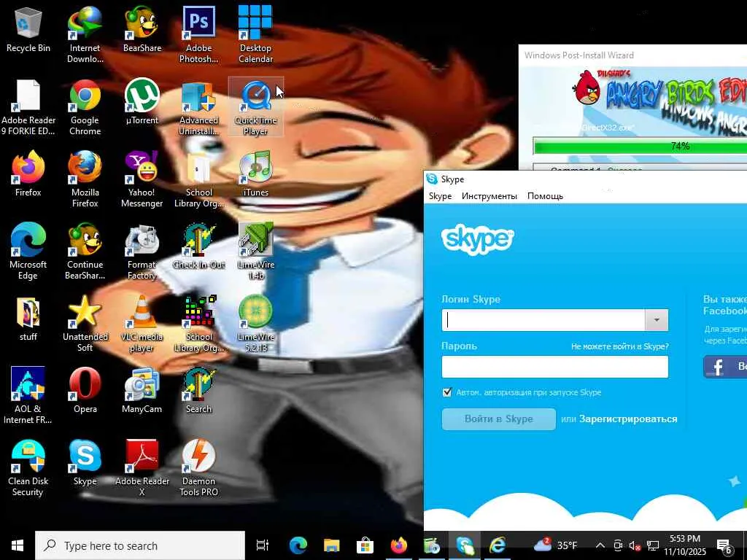Viewport: 747px width, 560px height.
Task: Click the 74% progress bar in Post-Install Wizard
Action: click(640, 146)
